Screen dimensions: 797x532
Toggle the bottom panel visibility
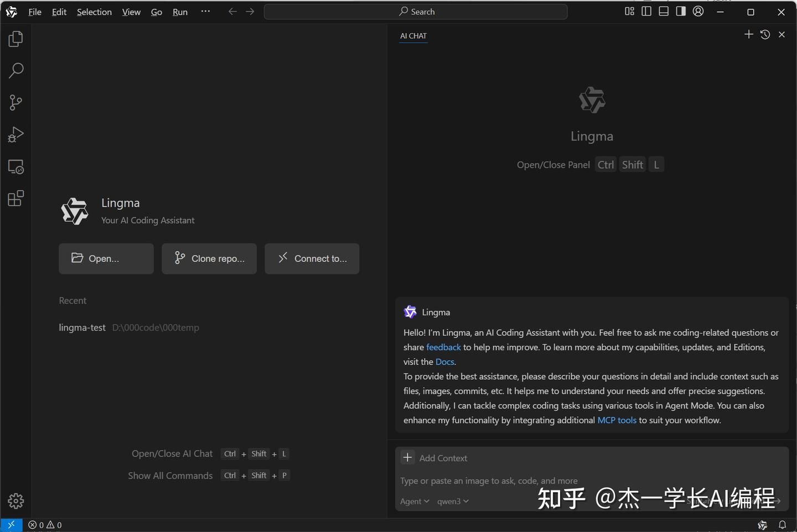point(664,11)
